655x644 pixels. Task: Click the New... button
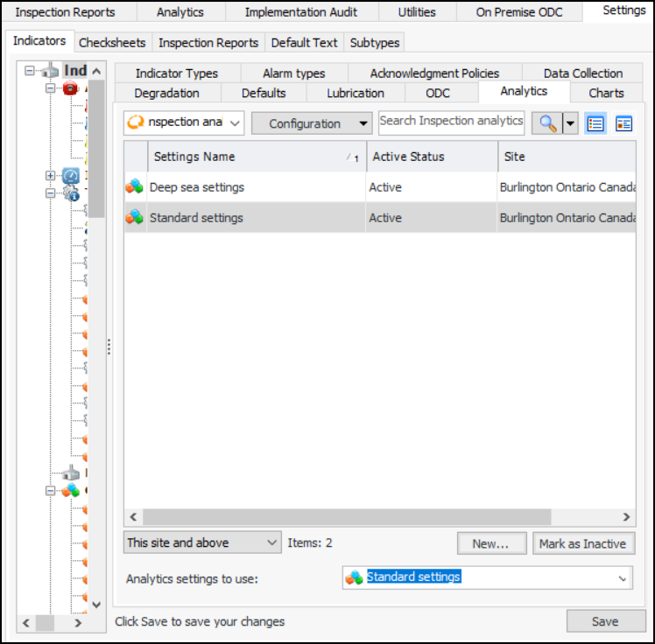[x=491, y=543]
